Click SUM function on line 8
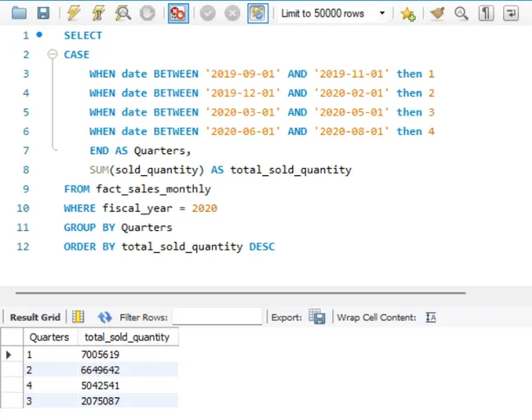 [99, 169]
